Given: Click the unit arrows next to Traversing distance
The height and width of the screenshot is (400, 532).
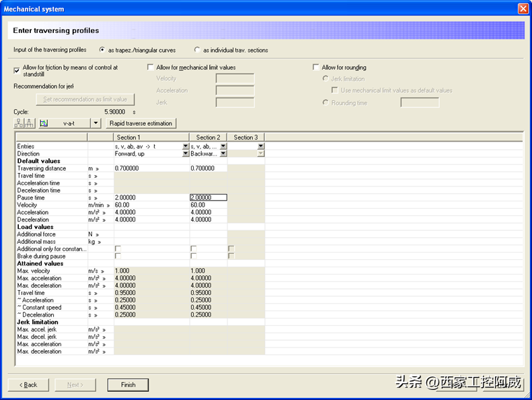Looking at the screenshot, I should pos(97,168).
